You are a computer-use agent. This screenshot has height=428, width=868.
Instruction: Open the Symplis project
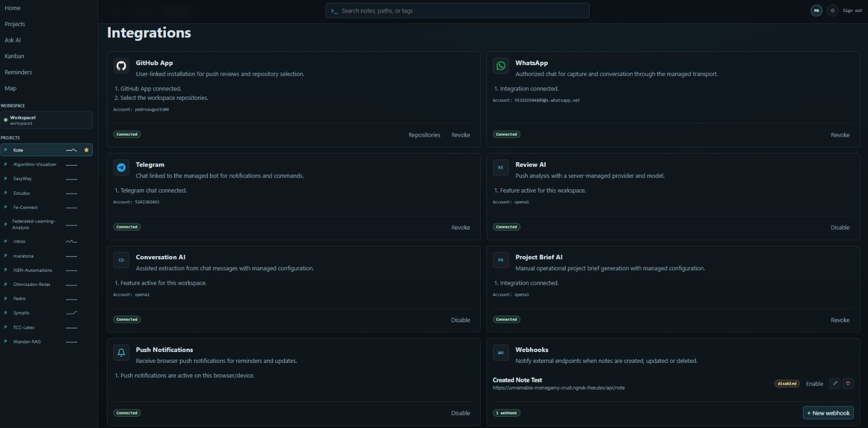21,313
